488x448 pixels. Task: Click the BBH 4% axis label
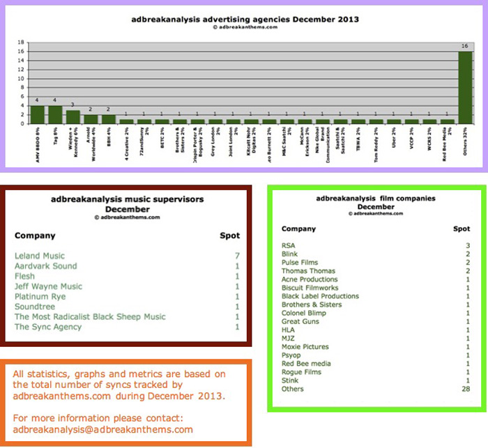pos(109,137)
